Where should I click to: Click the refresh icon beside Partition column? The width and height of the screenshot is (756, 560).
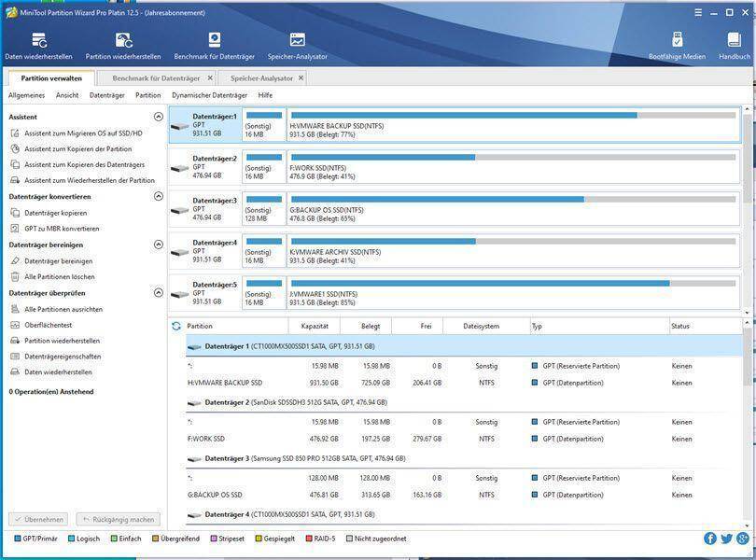pyautogui.click(x=176, y=326)
